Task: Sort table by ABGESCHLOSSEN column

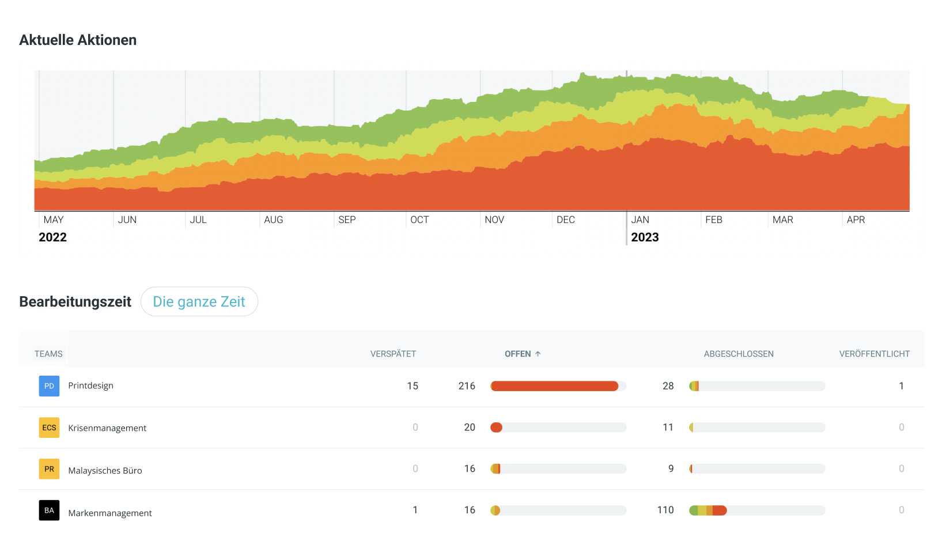Action: tap(739, 354)
